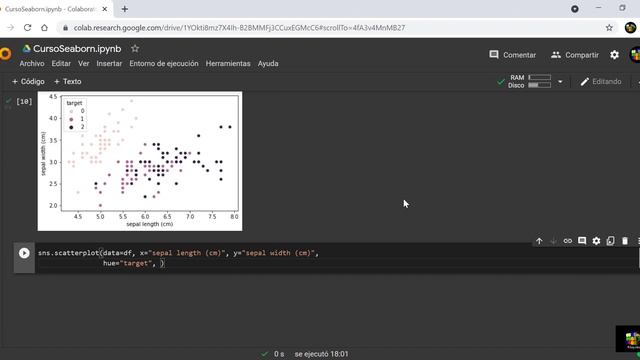Open Google account avatar in Colab header

point(635,55)
